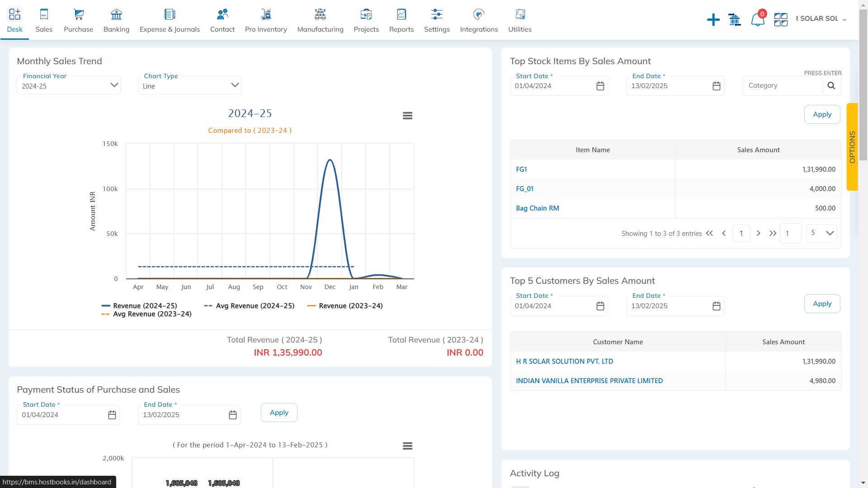Open the Purchase menu
Image resolution: width=868 pixels, height=488 pixels.
78,20
